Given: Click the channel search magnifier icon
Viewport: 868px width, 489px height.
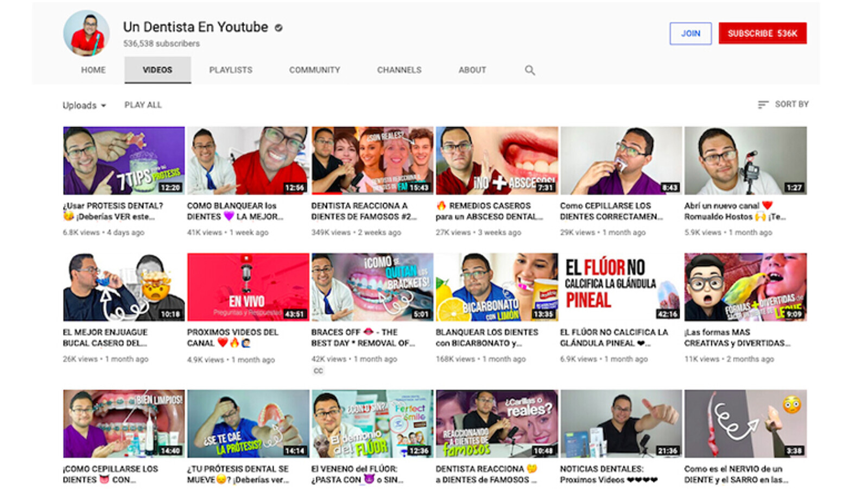Looking at the screenshot, I should tap(530, 70).
